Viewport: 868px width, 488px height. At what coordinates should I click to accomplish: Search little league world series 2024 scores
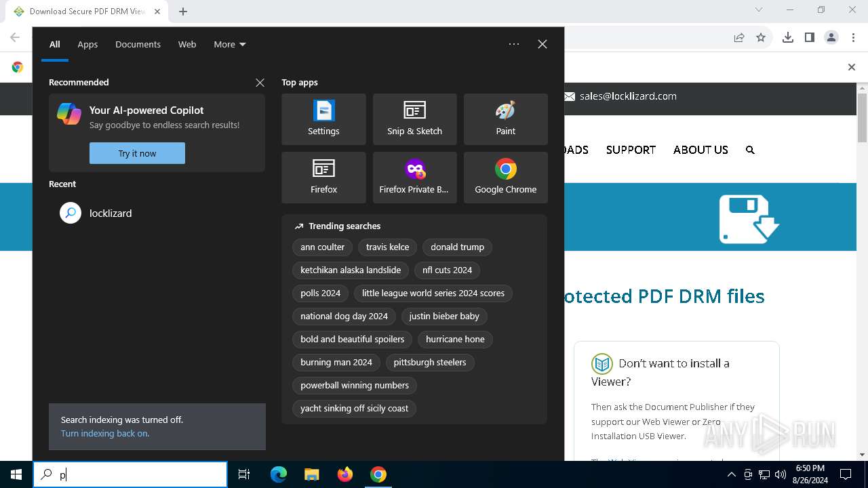coord(433,293)
